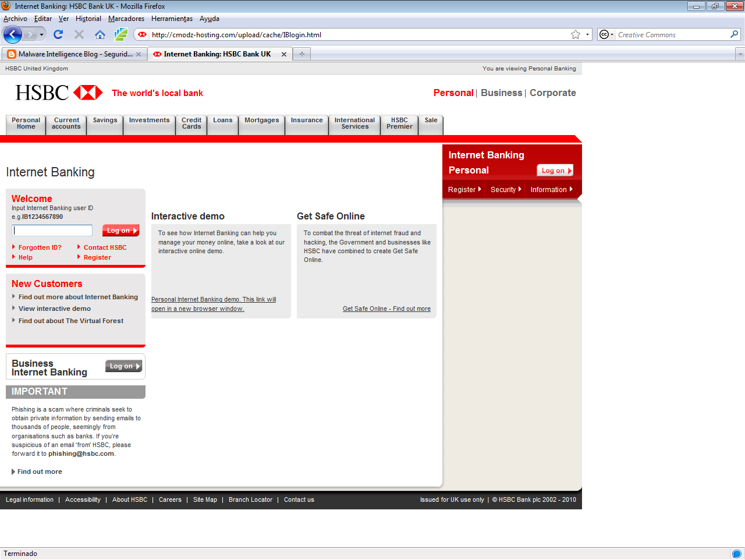
Task: Open the Historial menu
Action: [x=88, y=19]
